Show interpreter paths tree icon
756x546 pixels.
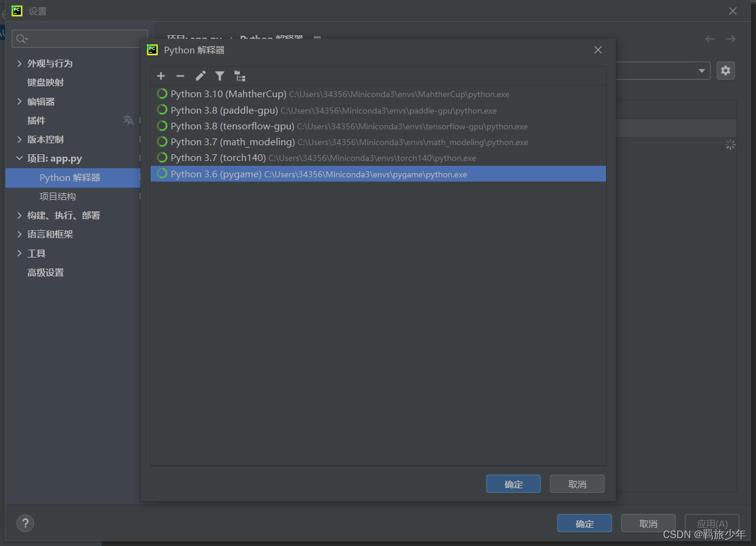coord(240,76)
